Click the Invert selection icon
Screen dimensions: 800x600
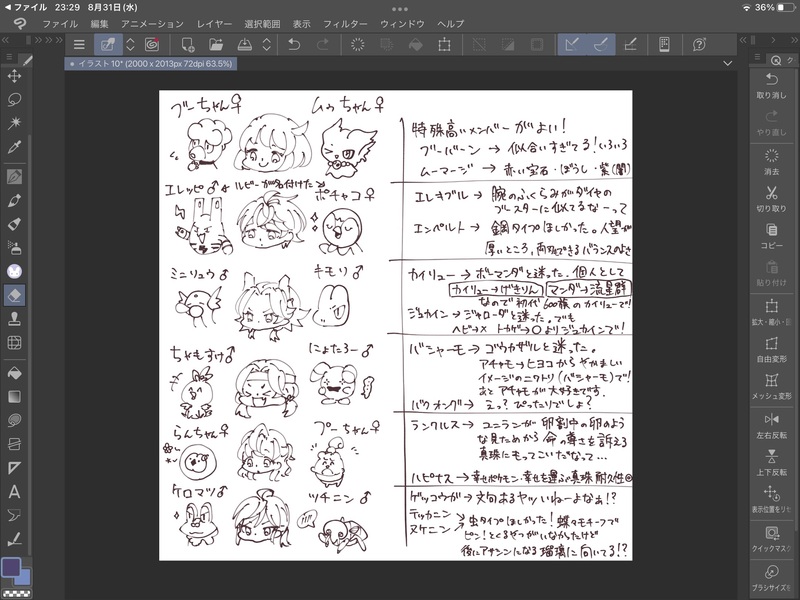point(508,44)
